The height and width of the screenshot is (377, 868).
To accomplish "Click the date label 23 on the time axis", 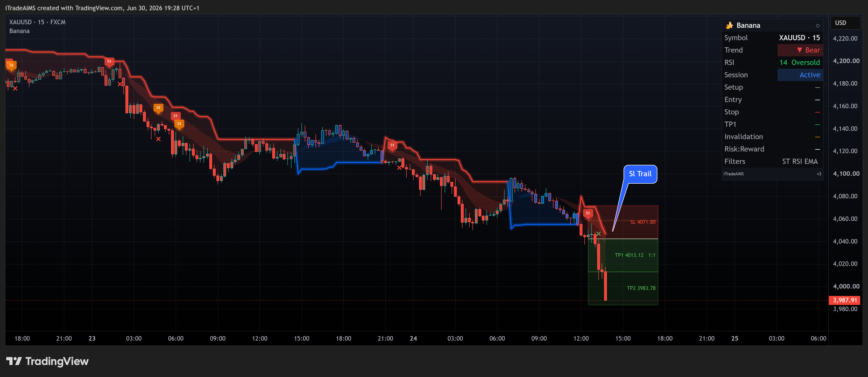I will [92, 338].
